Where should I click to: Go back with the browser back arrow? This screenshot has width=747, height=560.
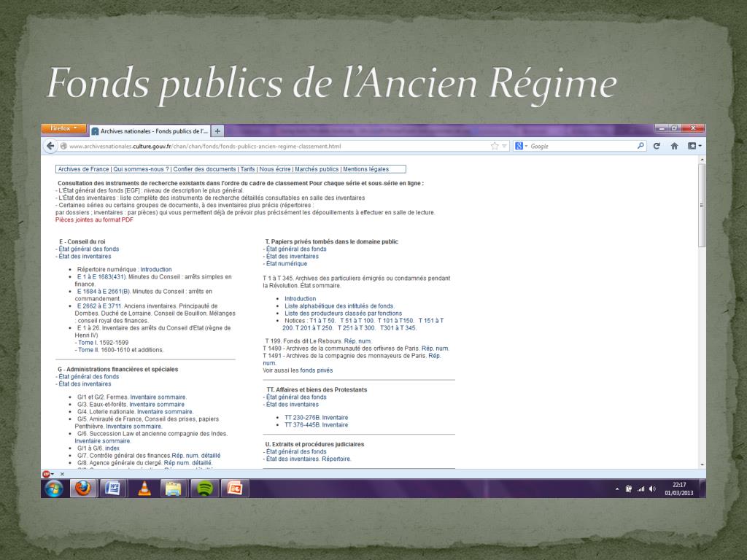(x=50, y=146)
